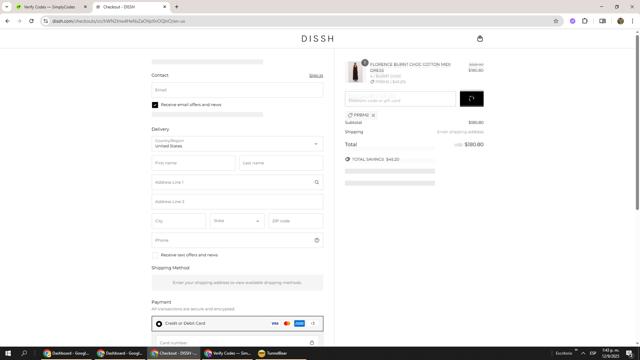The width and height of the screenshot is (640, 360).
Task: Remove the applied PRBM2 discount code
Action: tap(373, 116)
